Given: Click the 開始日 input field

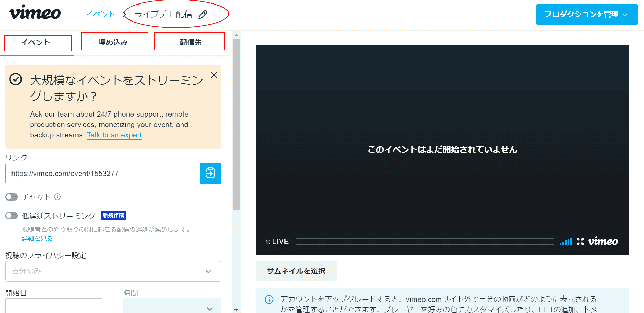Looking at the screenshot, I should [x=54, y=306].
